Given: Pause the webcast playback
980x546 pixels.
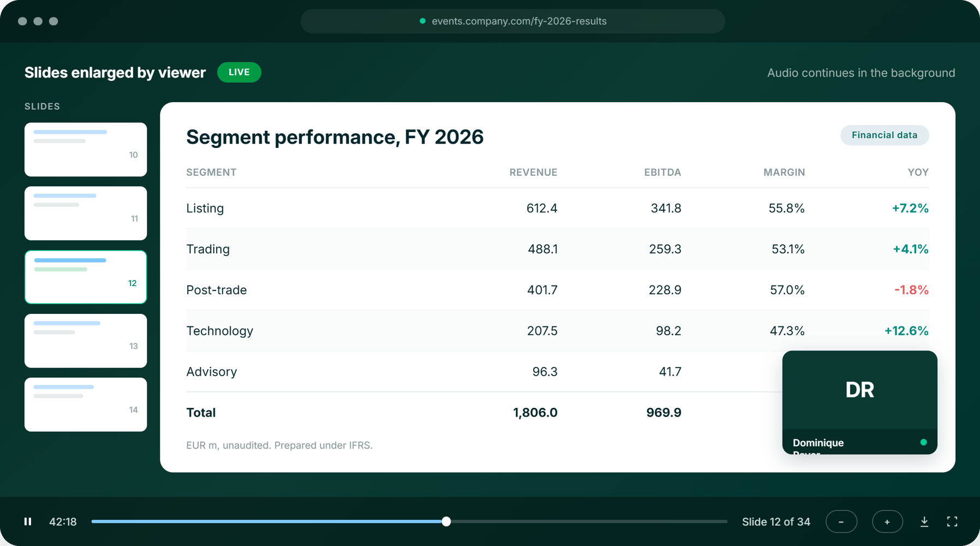Looking at the screenshot, I should [28, 521].
